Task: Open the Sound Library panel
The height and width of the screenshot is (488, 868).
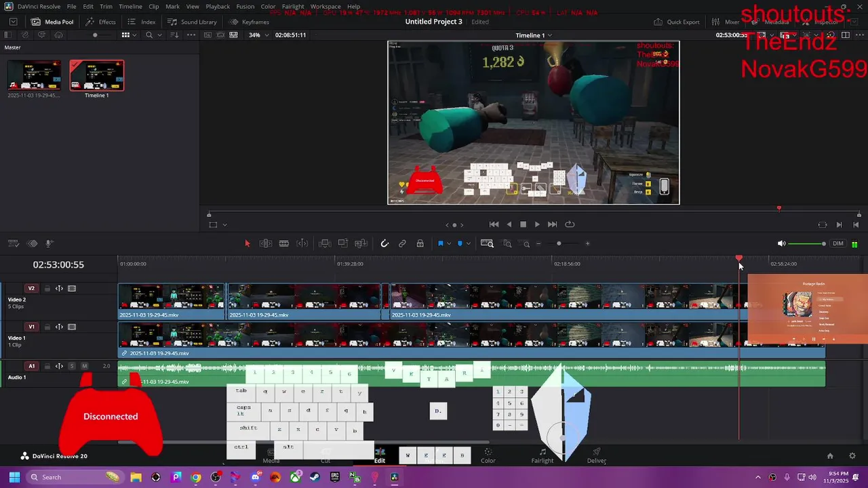Action: click(192, 22)
